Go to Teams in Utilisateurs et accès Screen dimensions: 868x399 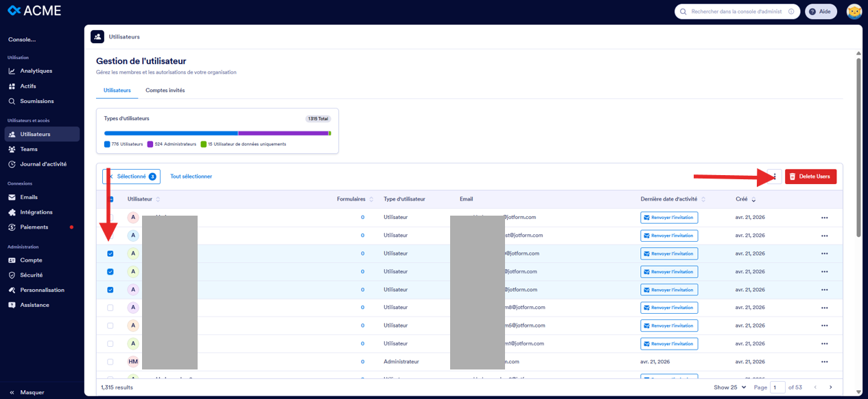(30, 148)
